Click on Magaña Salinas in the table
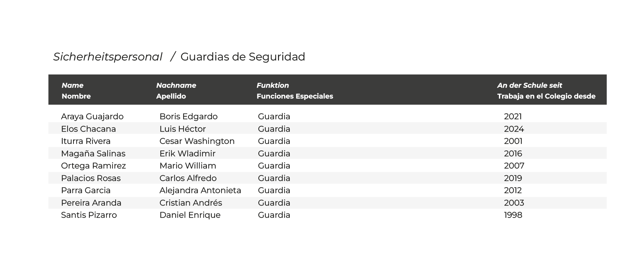The height and width of the screenshot is (267, 644). click(93, 153)
